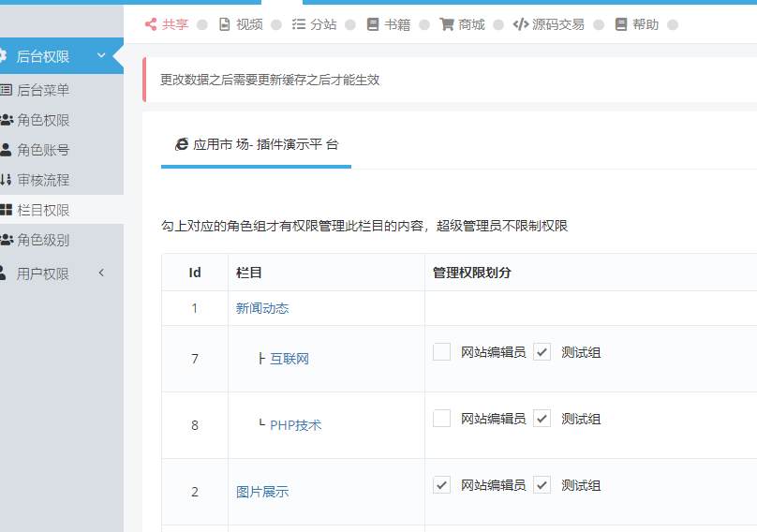757x532 pixels.
Task: Collapse the 后台权限 menu chevron
Action: (x=101, y=55)
